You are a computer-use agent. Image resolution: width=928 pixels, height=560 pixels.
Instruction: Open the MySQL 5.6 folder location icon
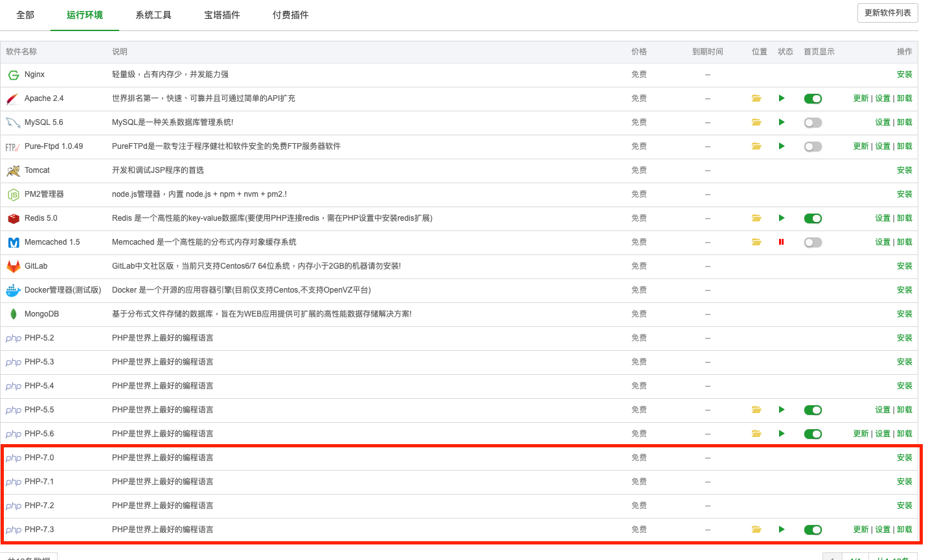756,122
